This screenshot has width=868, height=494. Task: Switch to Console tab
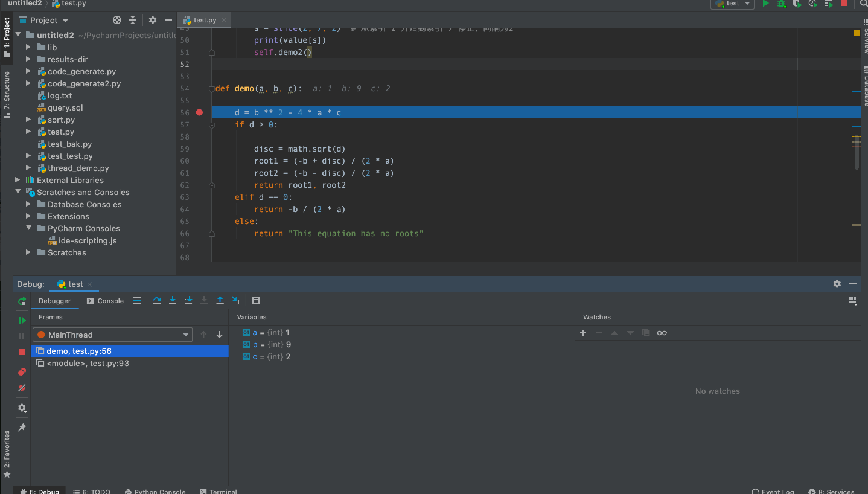(105, 301)
